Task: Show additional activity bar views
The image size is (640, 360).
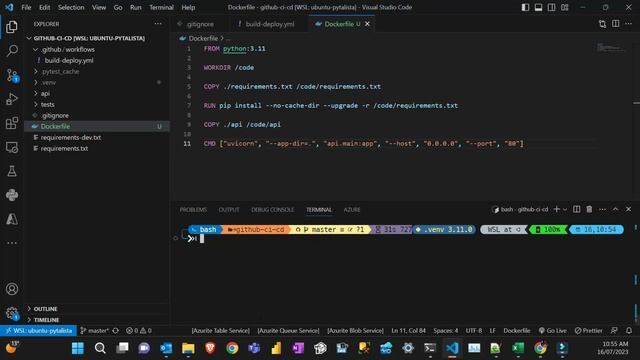Action: 12,243
